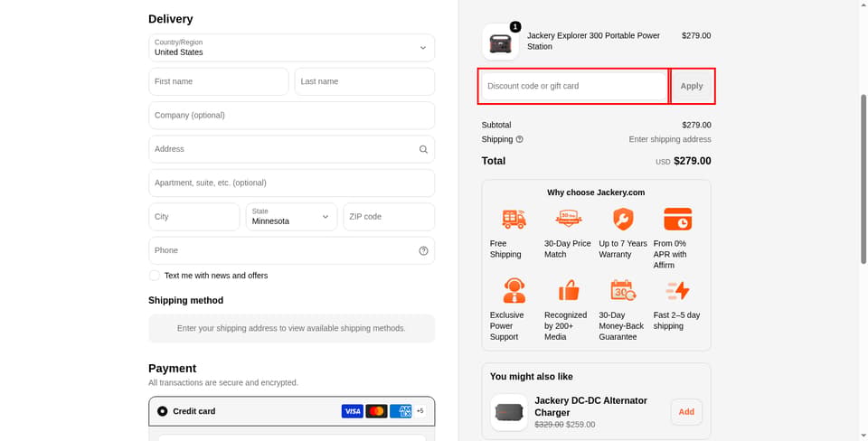Click the Jackery Explorer 300 product thumbnail

coord(500,42)
